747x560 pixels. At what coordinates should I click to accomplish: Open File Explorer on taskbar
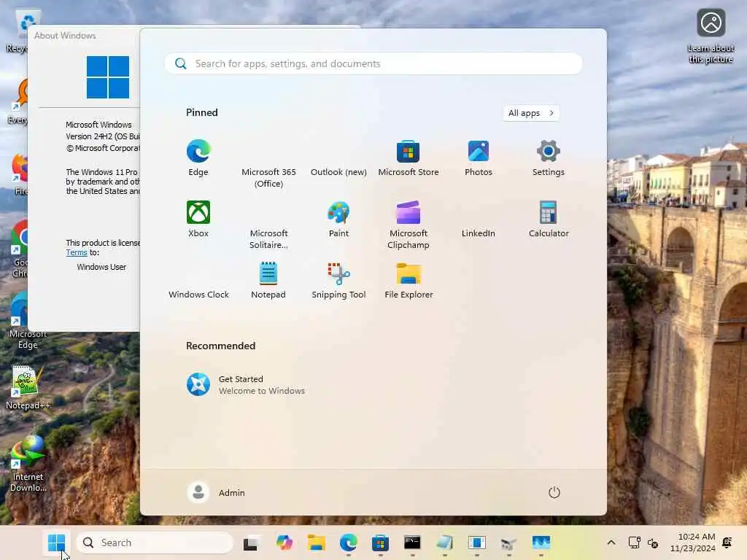click(317, 542)
